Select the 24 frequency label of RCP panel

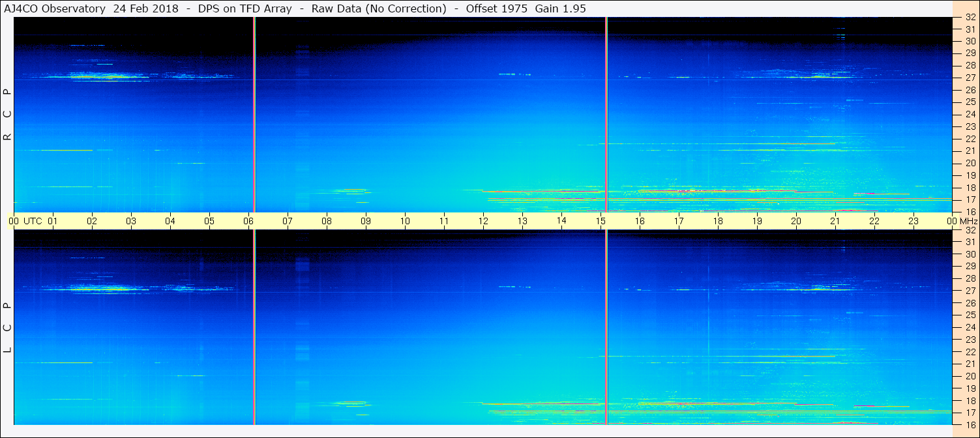pyautogui.click(x=970, y=115)
